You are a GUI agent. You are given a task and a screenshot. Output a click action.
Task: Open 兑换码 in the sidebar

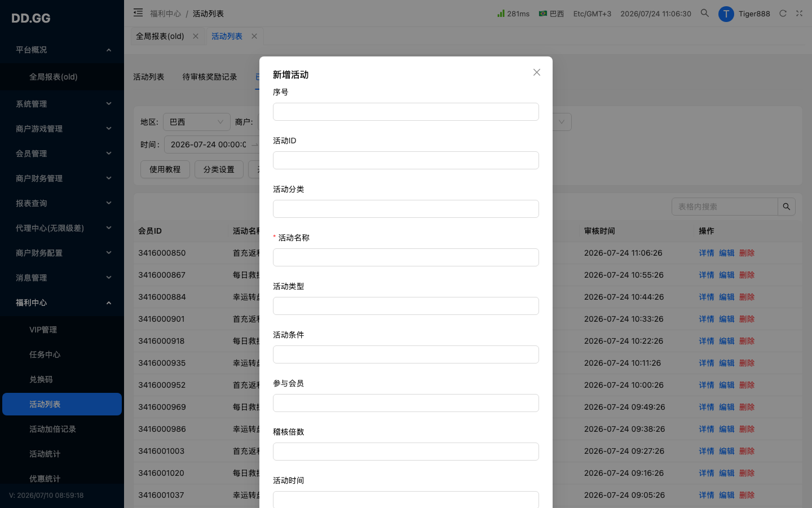(x=62, y=379)
